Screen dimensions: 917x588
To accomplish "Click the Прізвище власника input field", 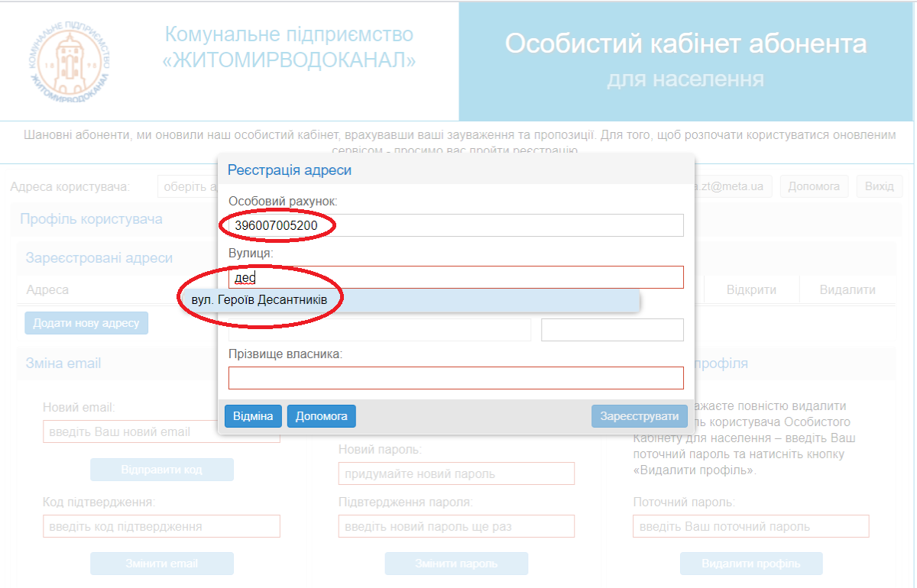I will point(455,378).
